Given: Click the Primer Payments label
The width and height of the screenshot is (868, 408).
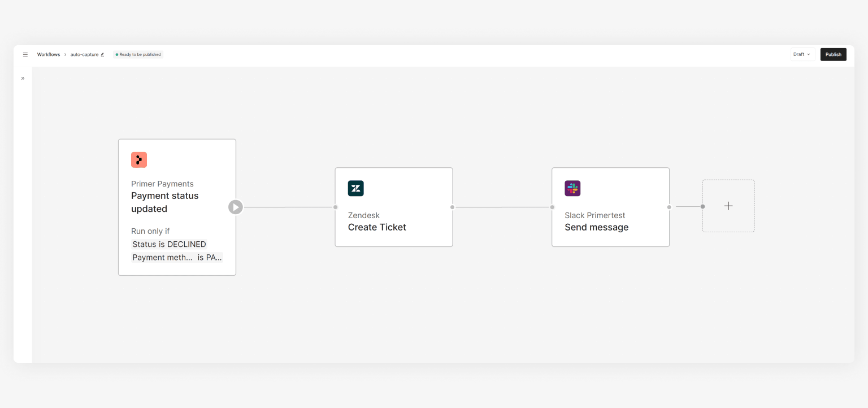Looking at the screenshot, I should tap(162, 184).
